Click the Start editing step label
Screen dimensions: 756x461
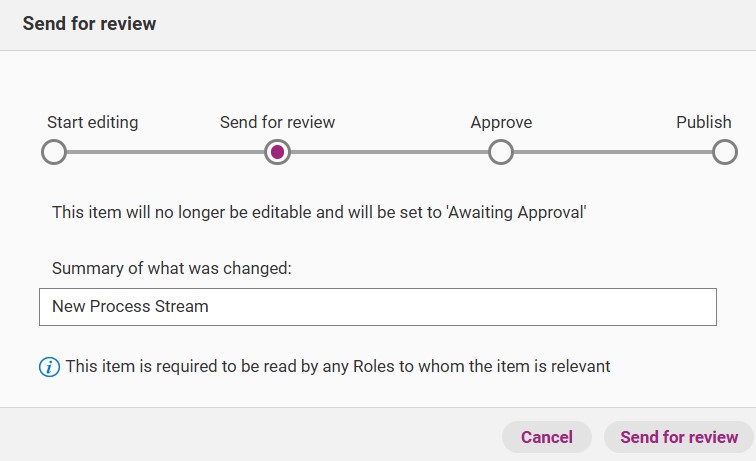tap(93, 122)
